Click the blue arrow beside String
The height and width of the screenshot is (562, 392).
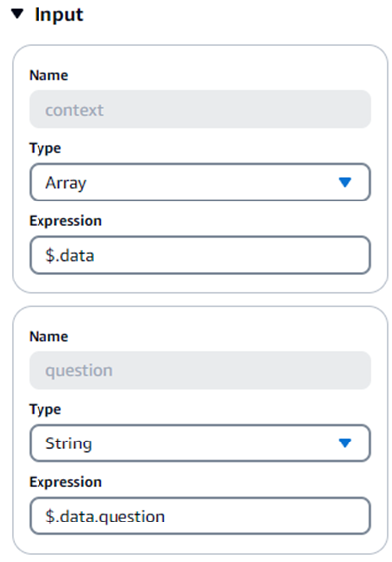click(345, 443)
